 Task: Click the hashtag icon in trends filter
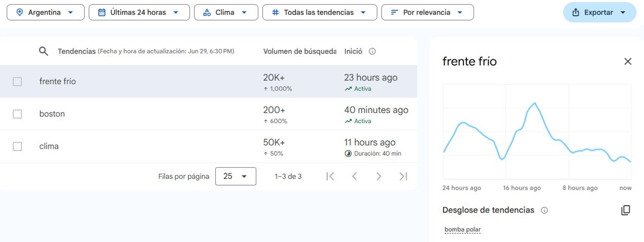pos(275,12)
